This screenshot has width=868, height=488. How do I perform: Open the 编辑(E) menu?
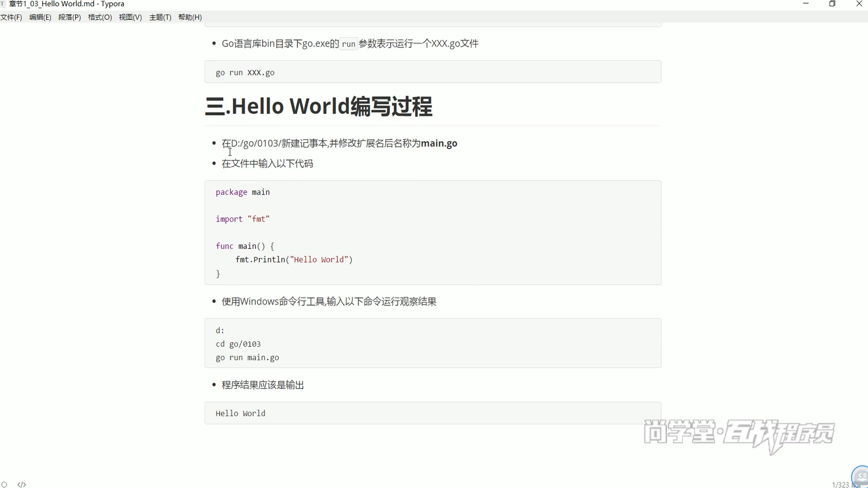click(40, 17)
